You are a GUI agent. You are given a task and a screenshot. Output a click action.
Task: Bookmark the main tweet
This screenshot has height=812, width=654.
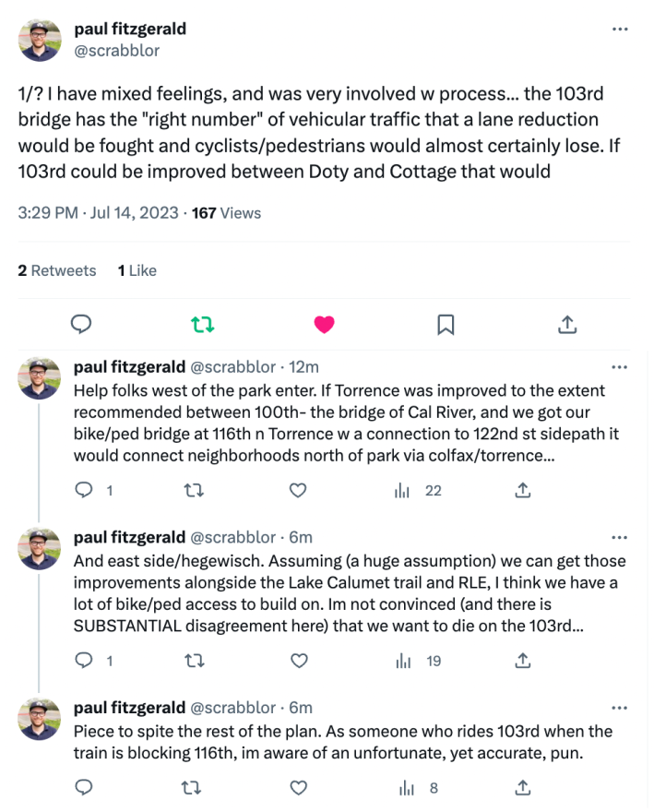point(446,324)
